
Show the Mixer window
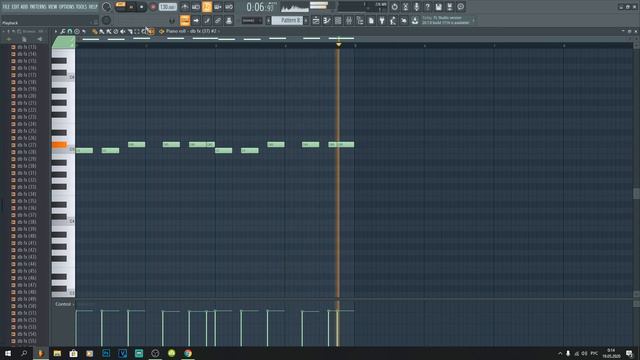tap(349, 20)
